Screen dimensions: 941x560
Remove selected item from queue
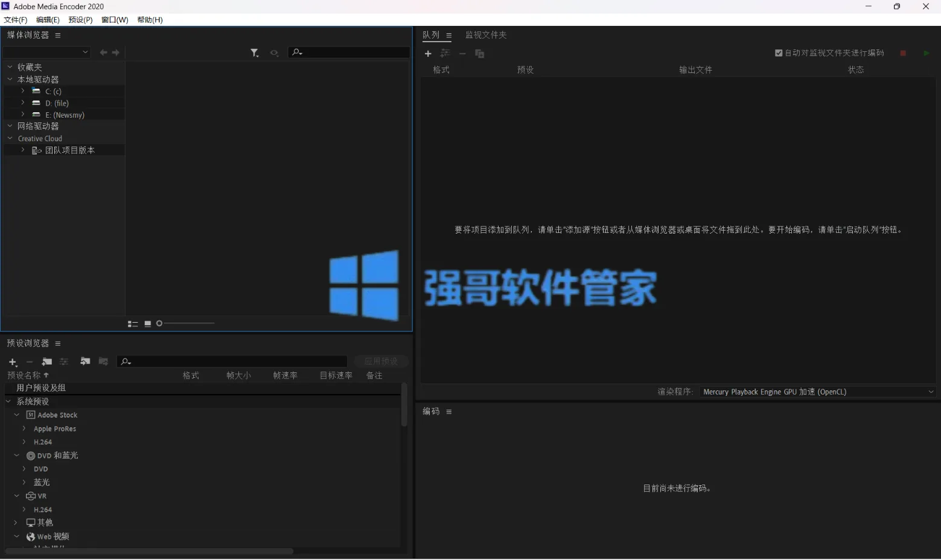[462, 54]
